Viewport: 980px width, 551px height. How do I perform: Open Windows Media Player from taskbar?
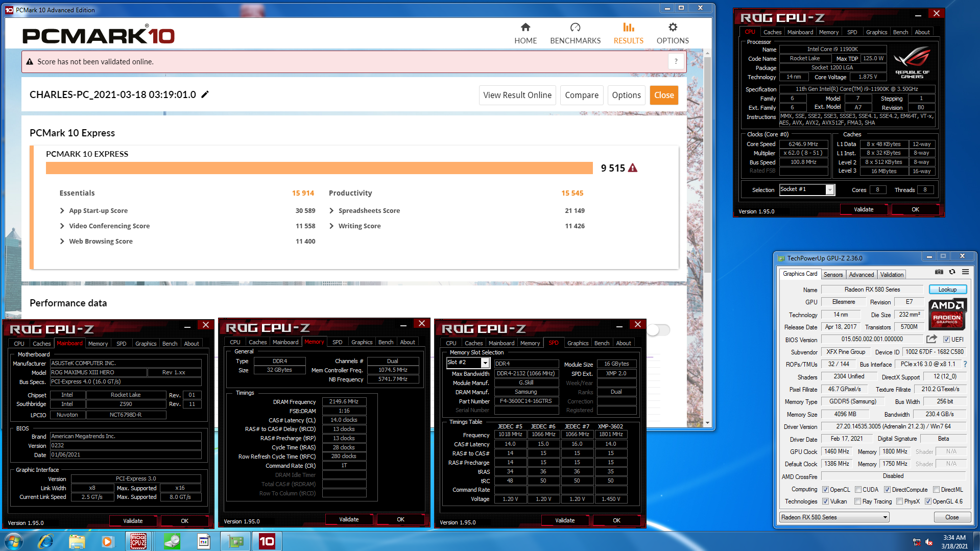point(107,541)
